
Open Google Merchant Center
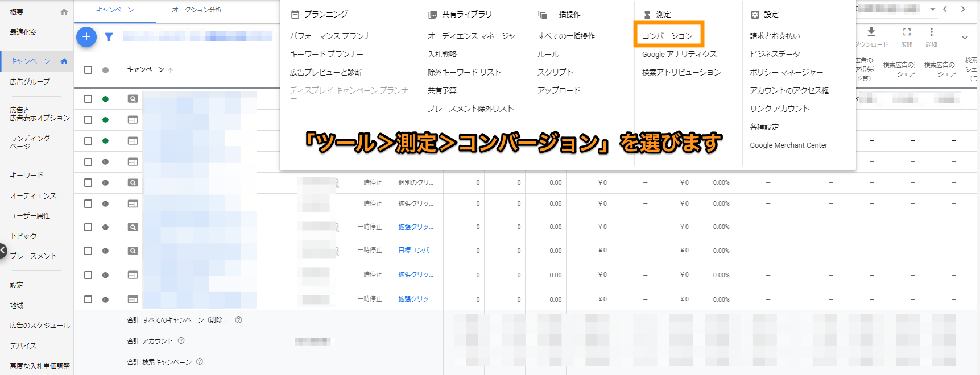tap(788, 145)
